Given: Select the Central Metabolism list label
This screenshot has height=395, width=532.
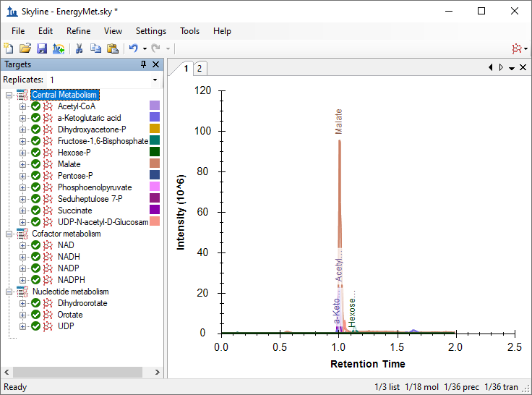Looking at the screenshot, I should pyautogui.click(x=64, y=95).
